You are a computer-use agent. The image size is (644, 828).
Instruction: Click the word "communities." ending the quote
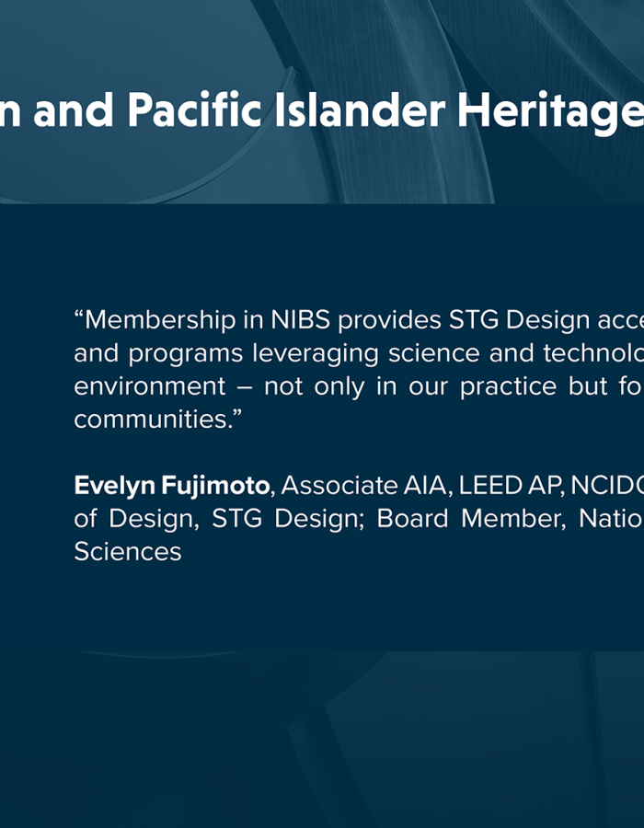pyautogui.click(x=158, y=420)
